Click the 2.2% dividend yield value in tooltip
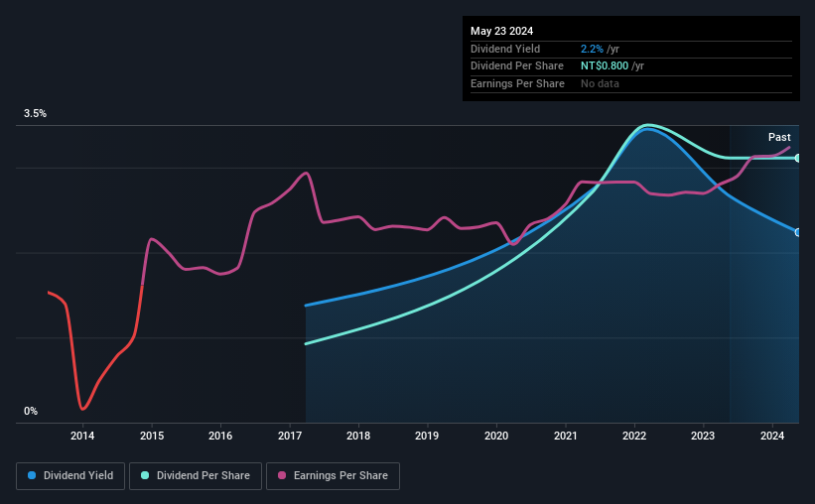 (x=592, y=49)
